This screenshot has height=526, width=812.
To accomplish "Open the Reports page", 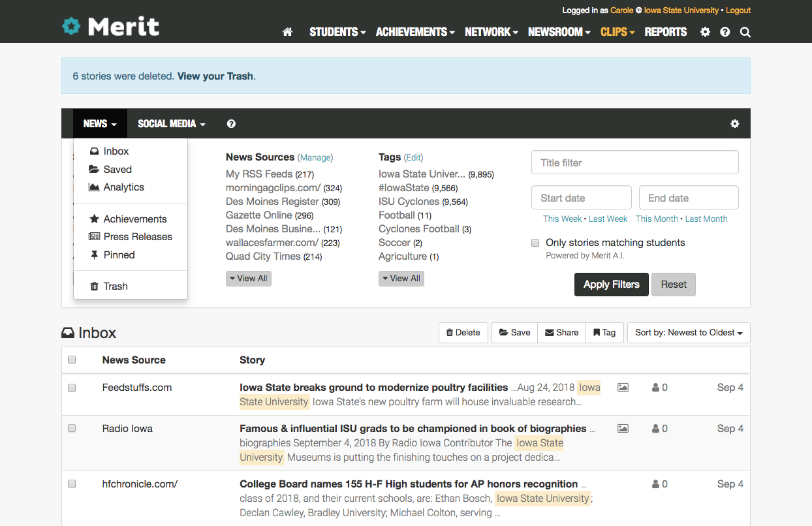I will tap(666, 32).
